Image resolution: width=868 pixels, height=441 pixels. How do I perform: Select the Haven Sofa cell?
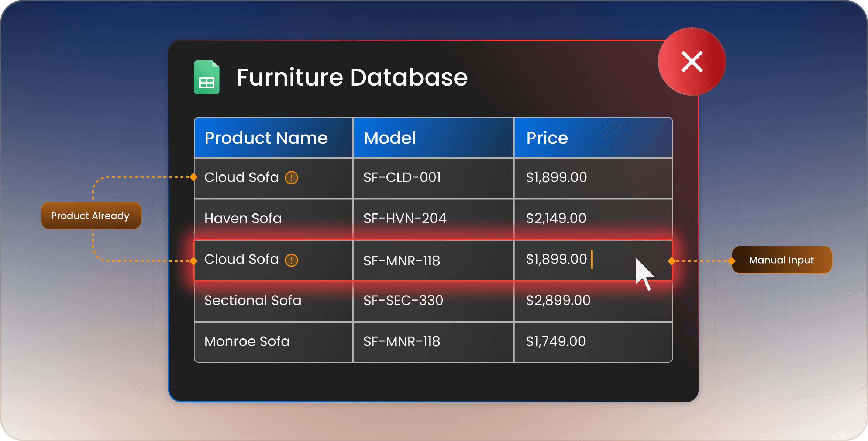(273, 219)
